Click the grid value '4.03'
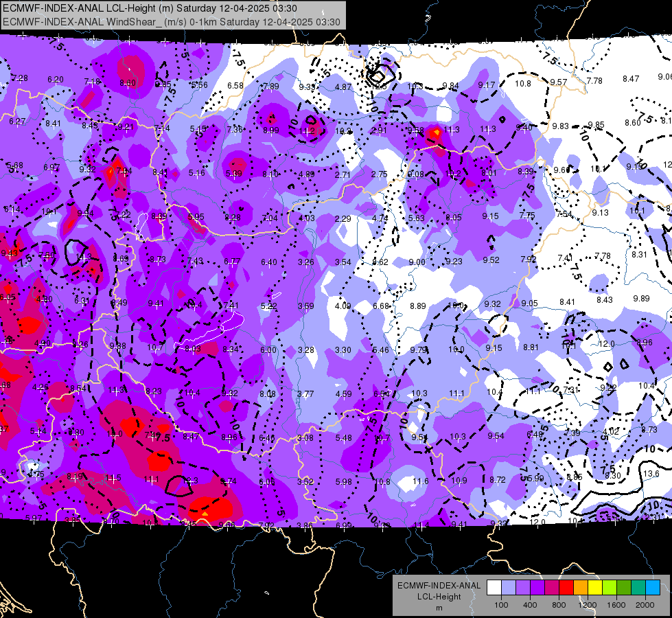This screenshot has height=618, width=672. pos(306,218)
